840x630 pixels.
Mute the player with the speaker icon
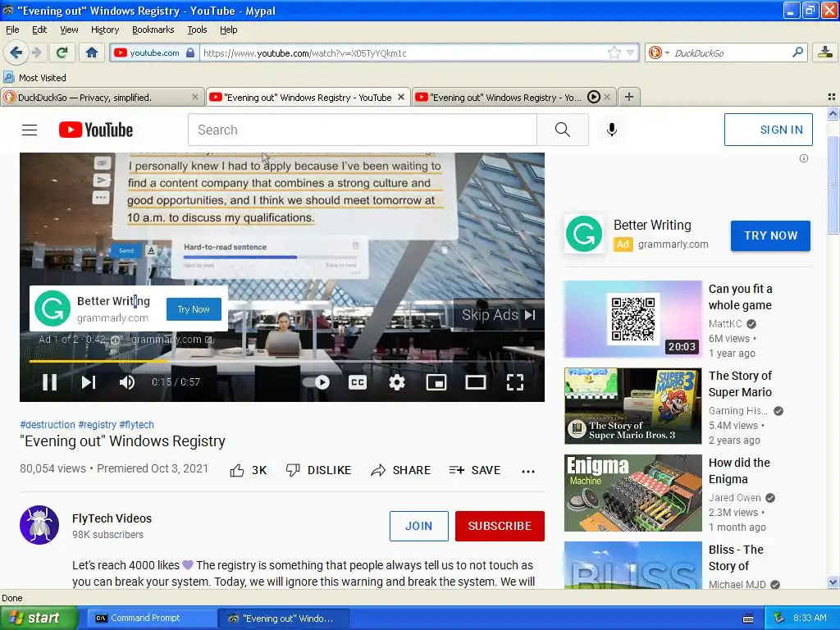[127, 382]
